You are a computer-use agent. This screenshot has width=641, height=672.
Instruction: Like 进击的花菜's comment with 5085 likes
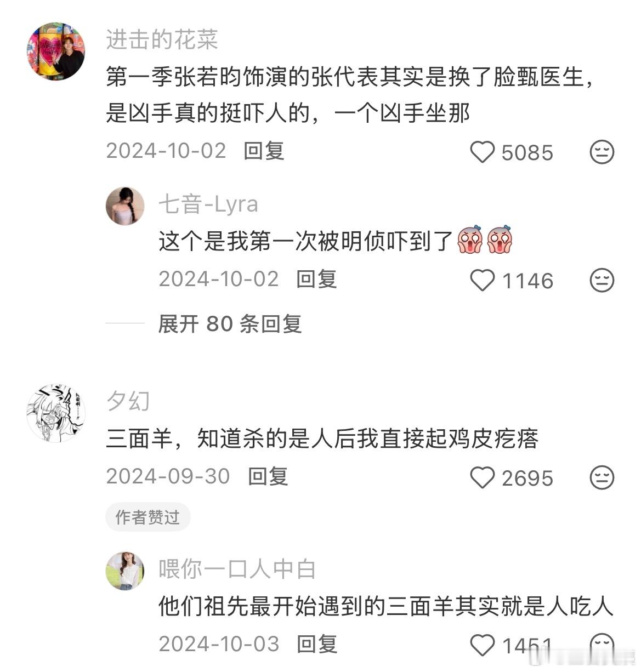coord(483,152)
